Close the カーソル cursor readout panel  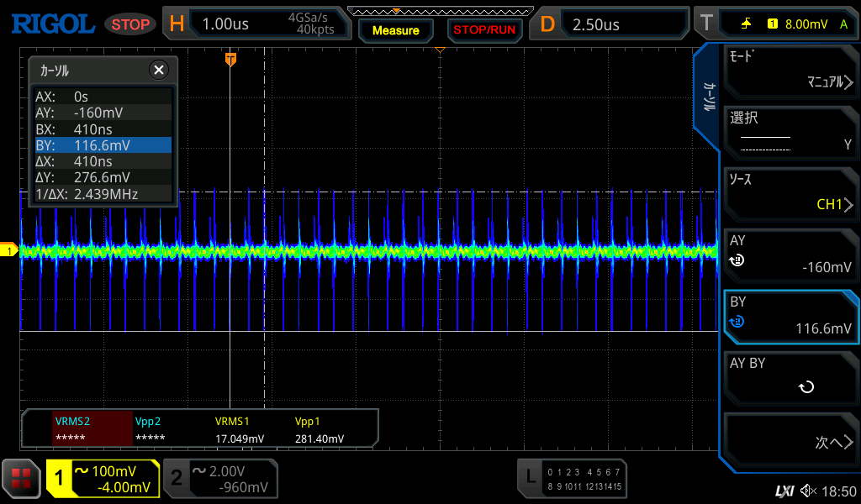click(158, 71)
